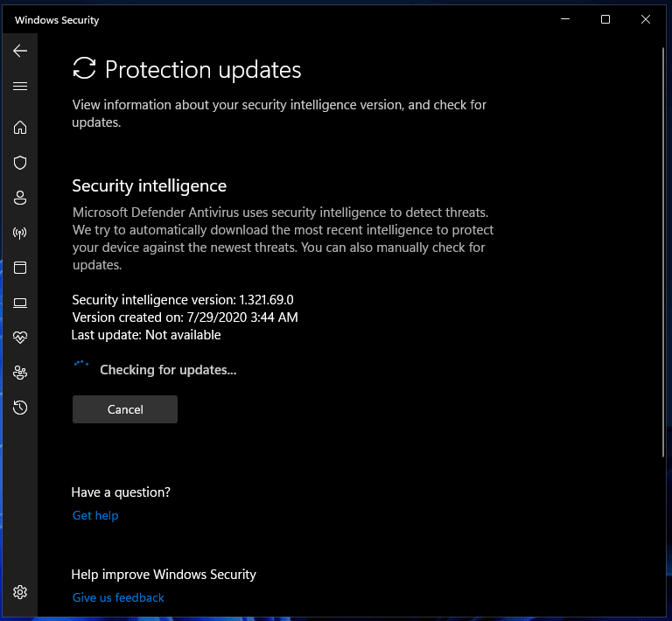Minimize the Windows Security window
The height and width of the screenshot is (621, 672).
pos(565,19)
